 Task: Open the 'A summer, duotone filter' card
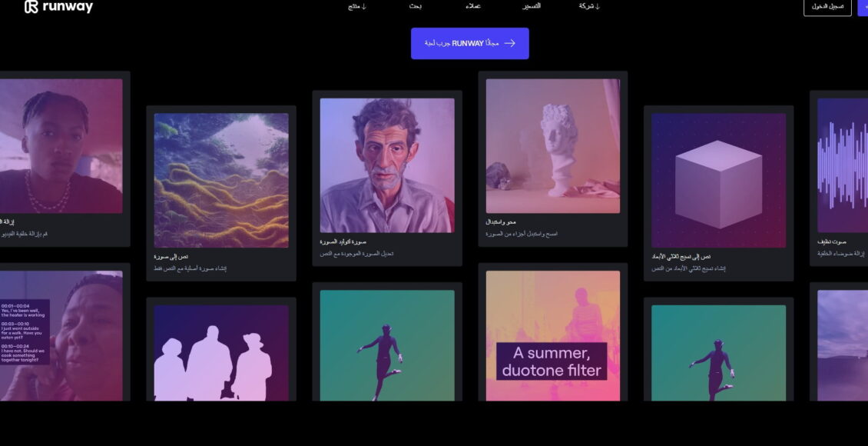(x=552, y=336)
